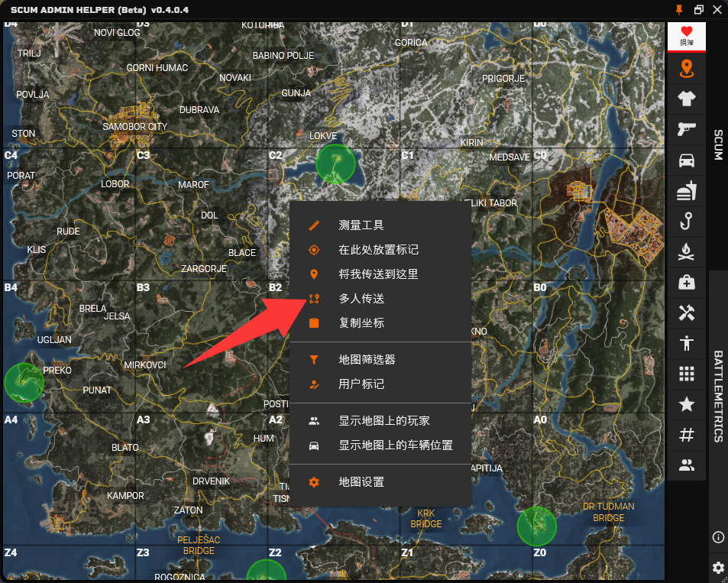Switch to the SCUM vertical tab
This screenshot has height=583, width=728.
718,145
